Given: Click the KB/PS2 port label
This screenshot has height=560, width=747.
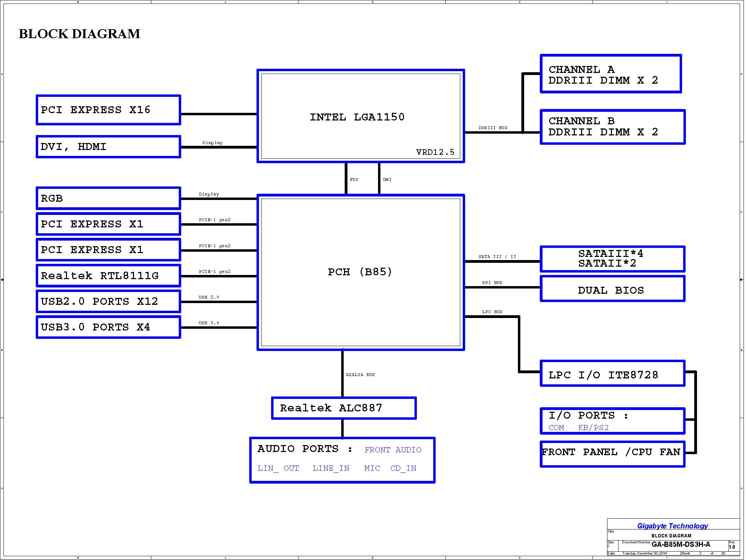Looking at the screenshot, I should click(x=594, y=428).
